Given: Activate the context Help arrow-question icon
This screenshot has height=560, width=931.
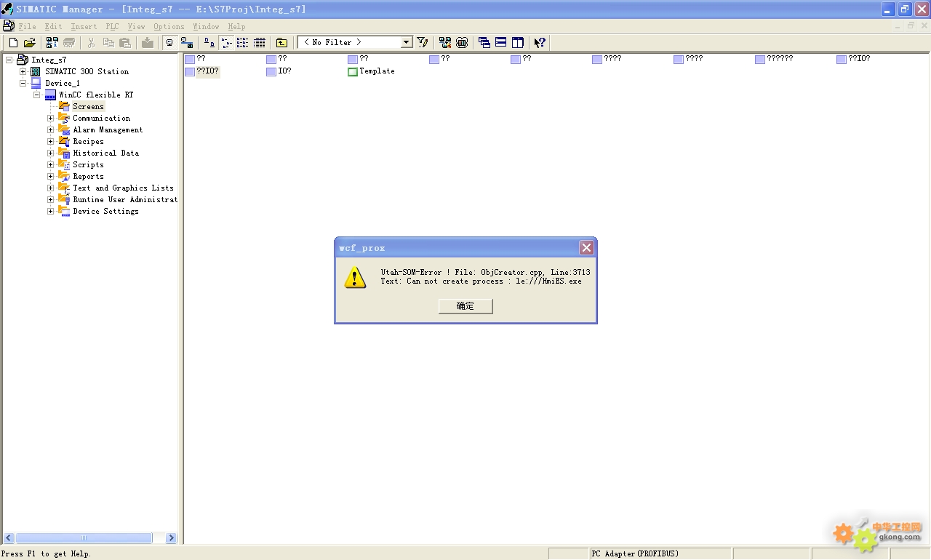Looking at the screenshot, I should click(x=540, y=43).
